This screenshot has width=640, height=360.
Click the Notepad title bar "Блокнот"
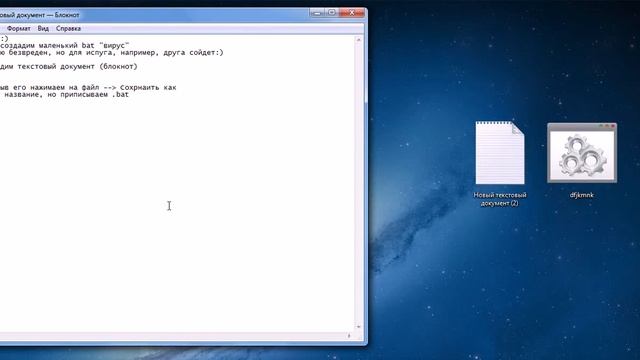click(67, 15)
